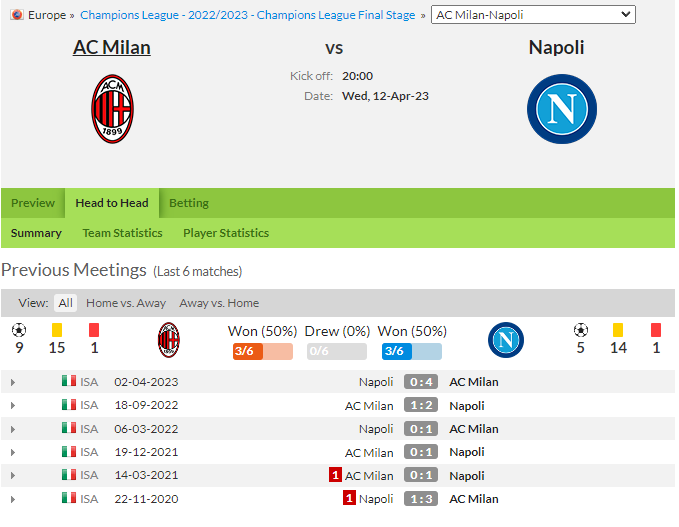Click the Europe region globe icon

tap(17, 15)
